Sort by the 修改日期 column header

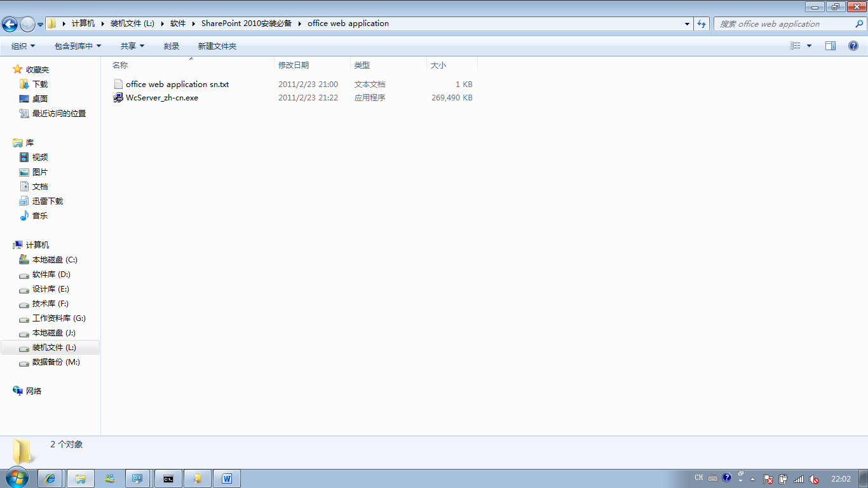coord(312,65)
